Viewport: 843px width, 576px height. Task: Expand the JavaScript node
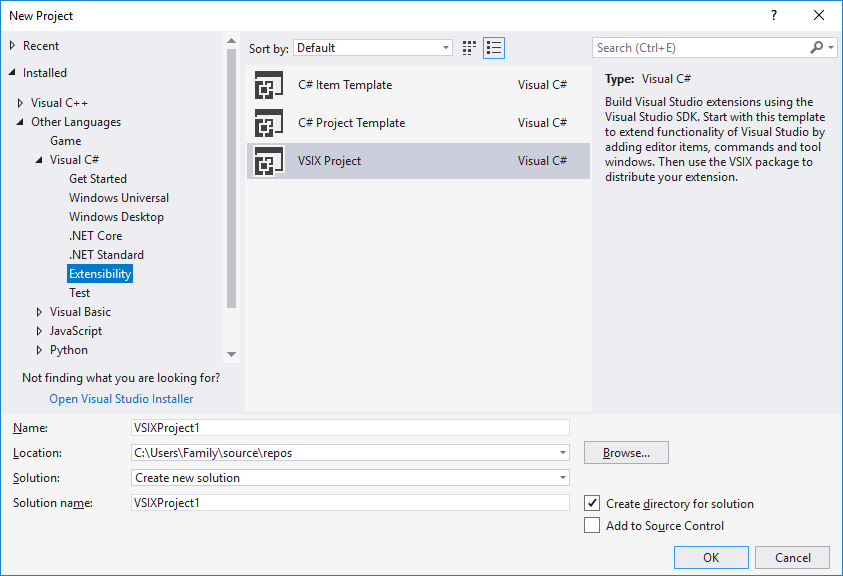click(39, 331)
